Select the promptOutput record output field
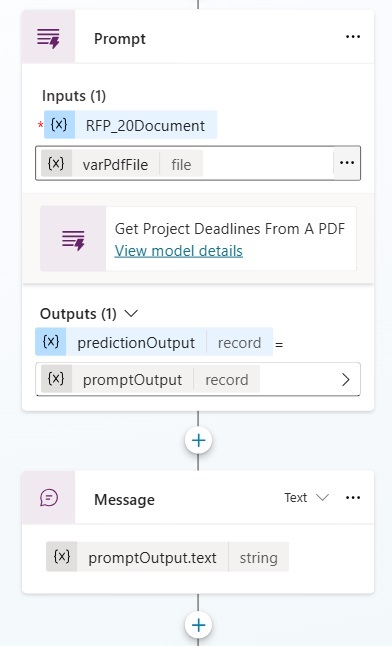Image resolution: width=392 pixels, height=646 pixels. 198,379
